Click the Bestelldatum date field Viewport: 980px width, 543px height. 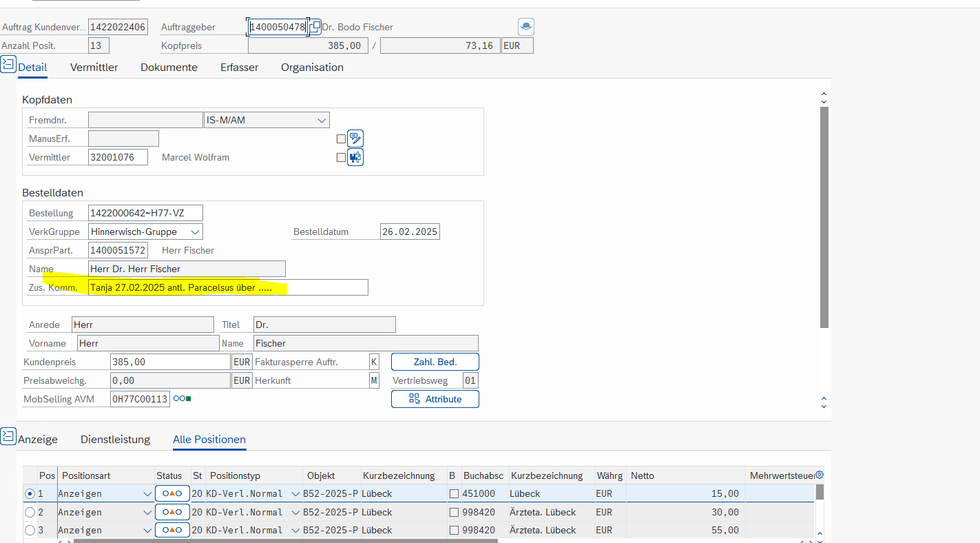410,232
